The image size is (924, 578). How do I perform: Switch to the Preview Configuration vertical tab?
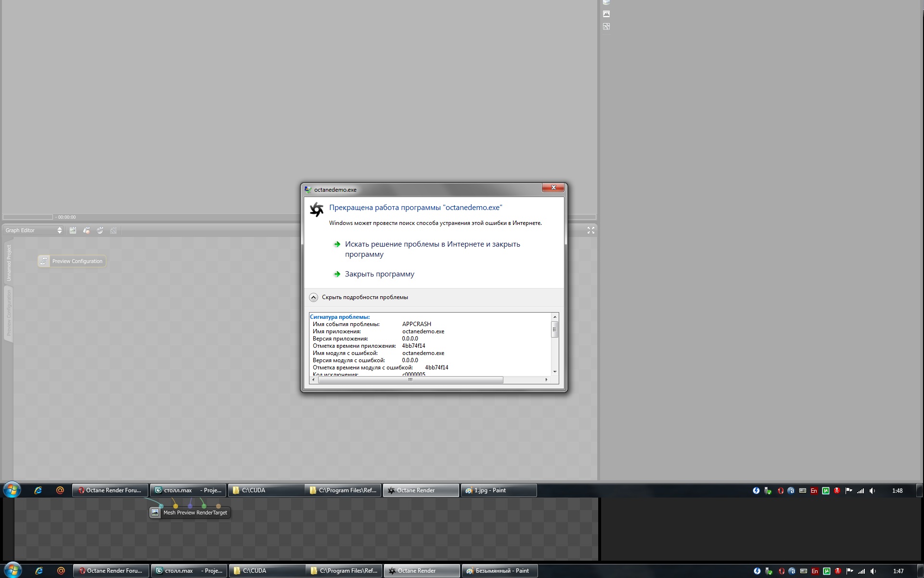click(x=8, y=313)
